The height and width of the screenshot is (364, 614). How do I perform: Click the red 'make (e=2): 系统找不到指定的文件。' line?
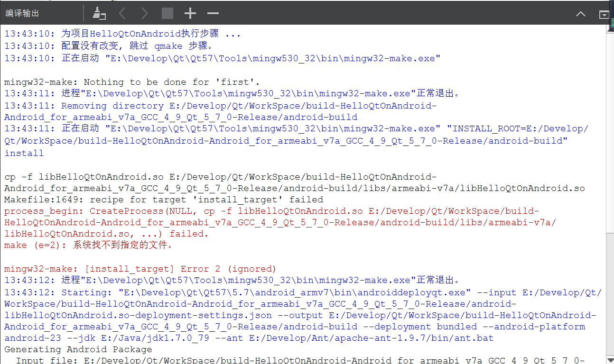point(89,245)
